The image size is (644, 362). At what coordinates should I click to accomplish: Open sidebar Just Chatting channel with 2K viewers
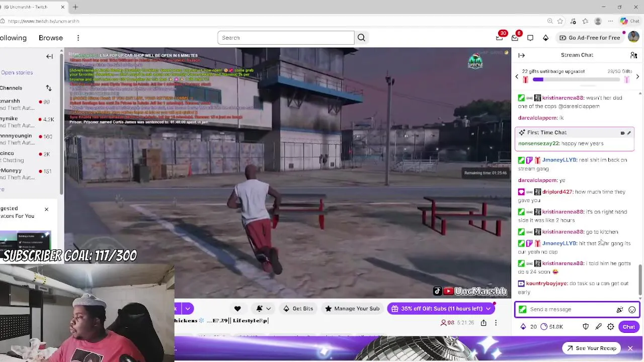coord(28,157)
